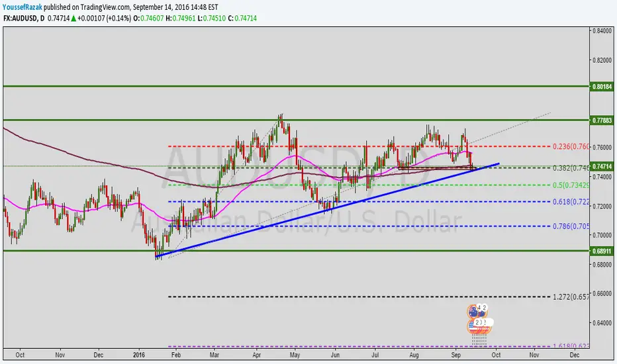Click the +0.00107 (+0.14%) change value

105,18
